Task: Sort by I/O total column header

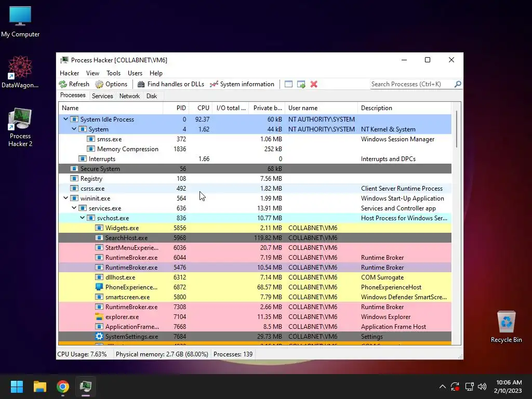Action: 231,108
